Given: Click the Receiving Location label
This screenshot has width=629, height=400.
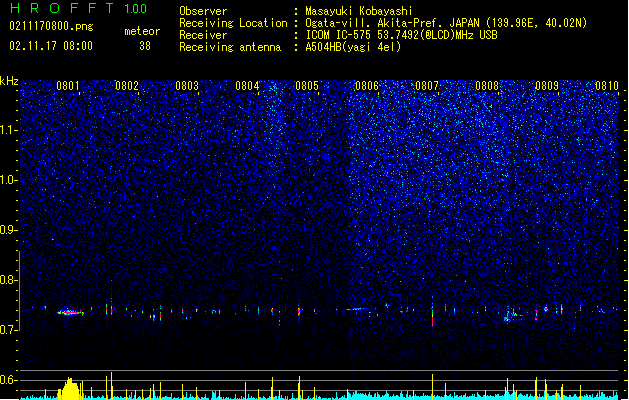Looking at the screenshot, I should [233, 23].
